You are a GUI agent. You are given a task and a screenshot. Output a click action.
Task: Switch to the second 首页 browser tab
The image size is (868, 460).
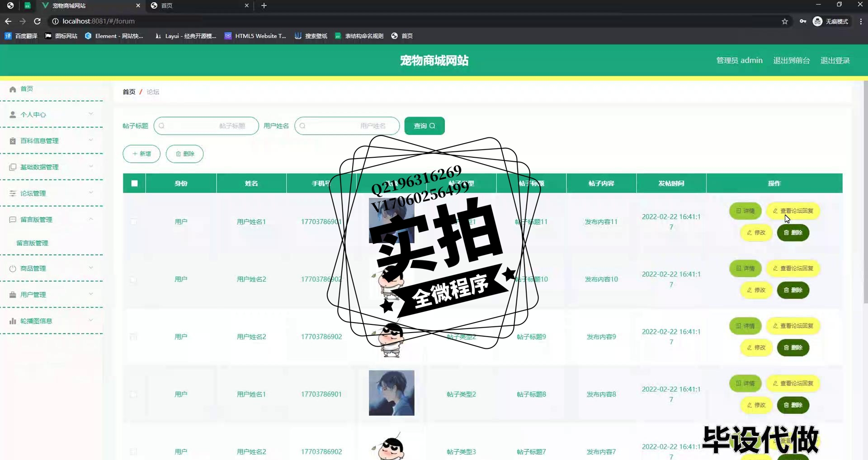199,5
